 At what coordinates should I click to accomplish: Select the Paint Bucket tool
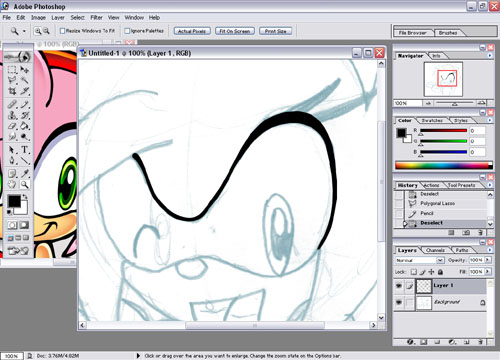point(25,126)
